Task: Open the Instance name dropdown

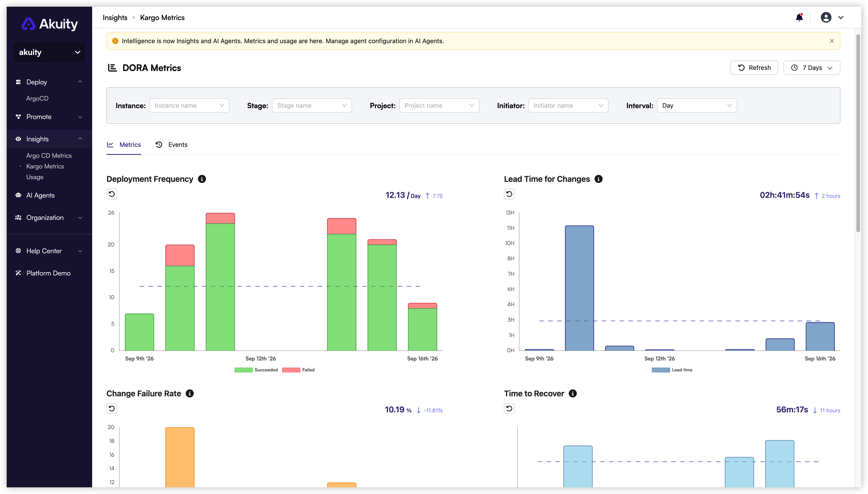Action: [189, 105]
